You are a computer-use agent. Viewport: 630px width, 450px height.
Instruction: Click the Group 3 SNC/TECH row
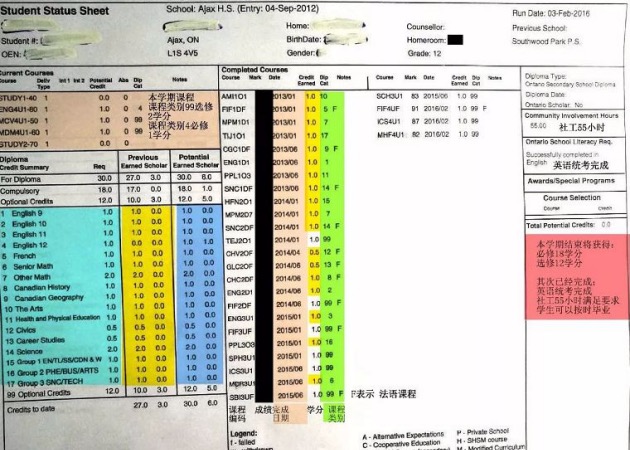[113, 381]
